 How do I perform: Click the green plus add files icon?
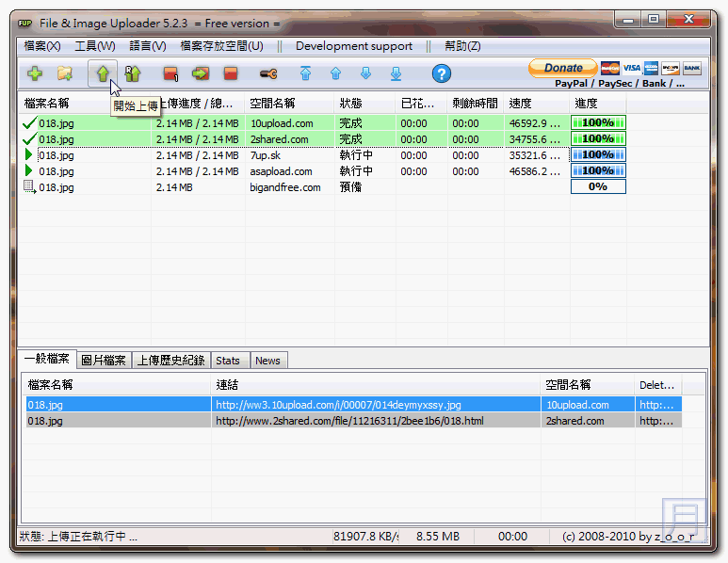(x=35, y=73)
